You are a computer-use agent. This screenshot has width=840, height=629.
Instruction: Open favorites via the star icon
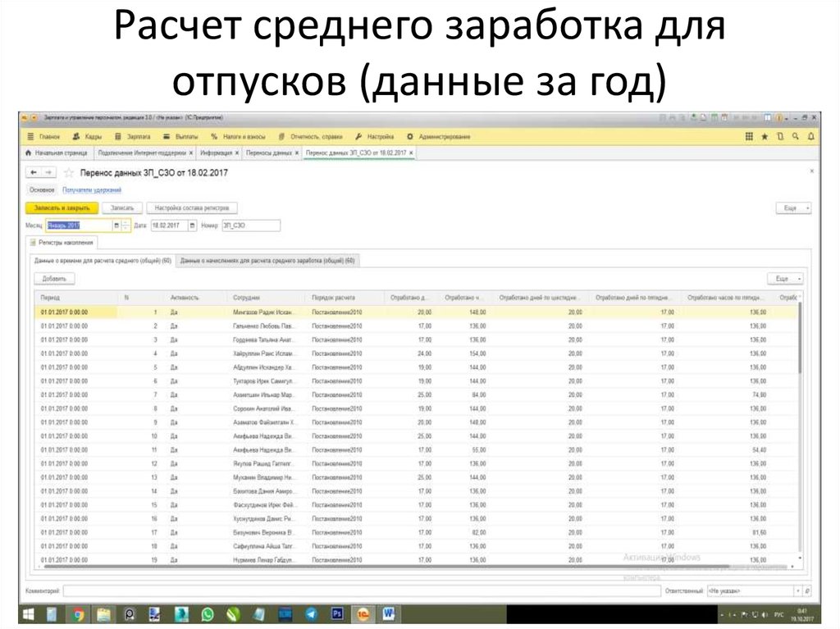765,137
